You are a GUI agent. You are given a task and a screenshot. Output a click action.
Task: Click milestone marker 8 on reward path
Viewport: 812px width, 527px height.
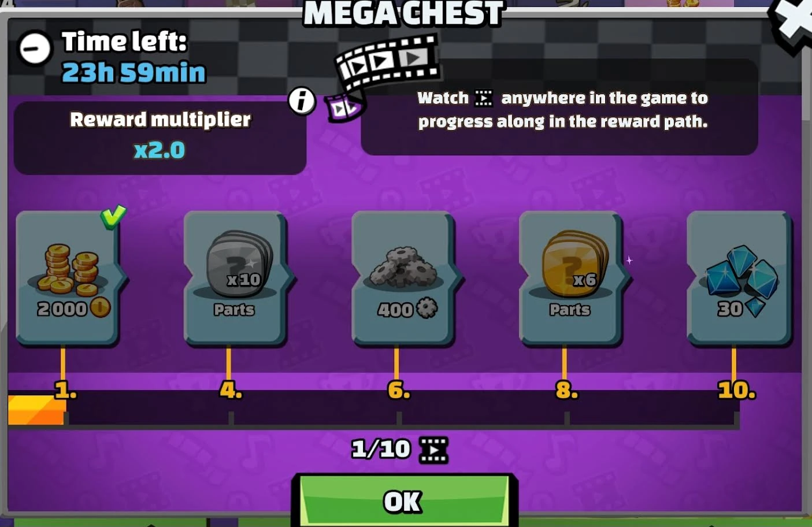tap(566, 390)
